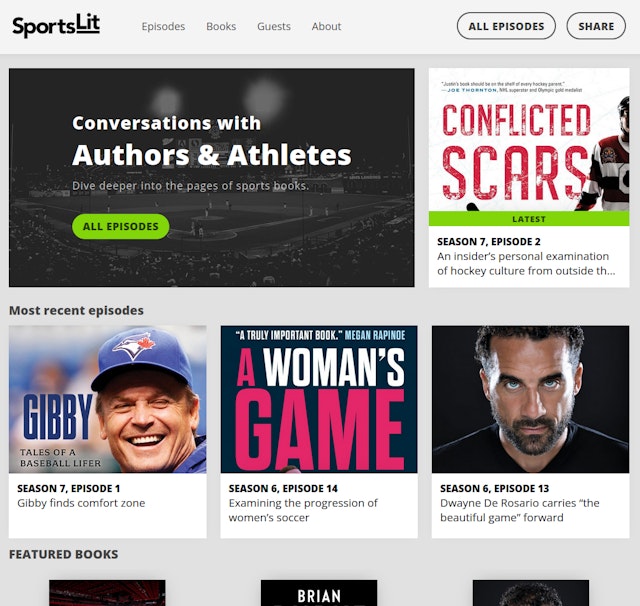
Task: Click the green ALL EPISODES hero button
Action: pos(121,226)
